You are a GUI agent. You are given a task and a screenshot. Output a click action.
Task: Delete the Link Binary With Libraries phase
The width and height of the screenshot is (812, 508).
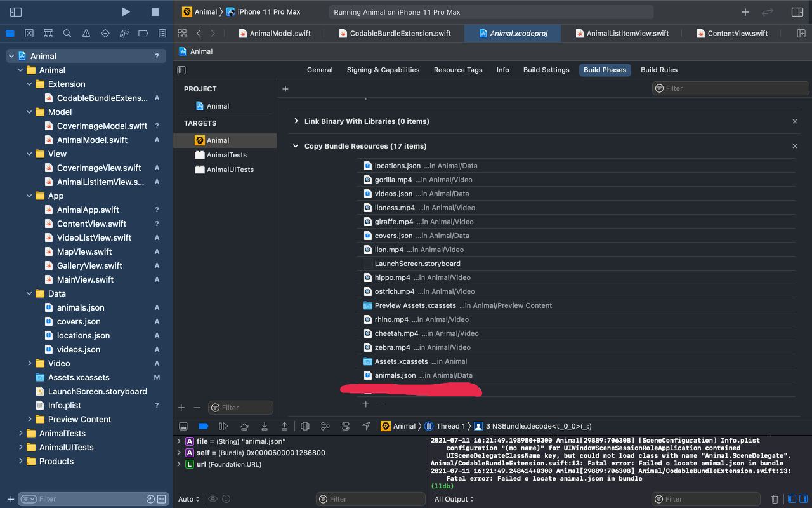pos(795,121)
